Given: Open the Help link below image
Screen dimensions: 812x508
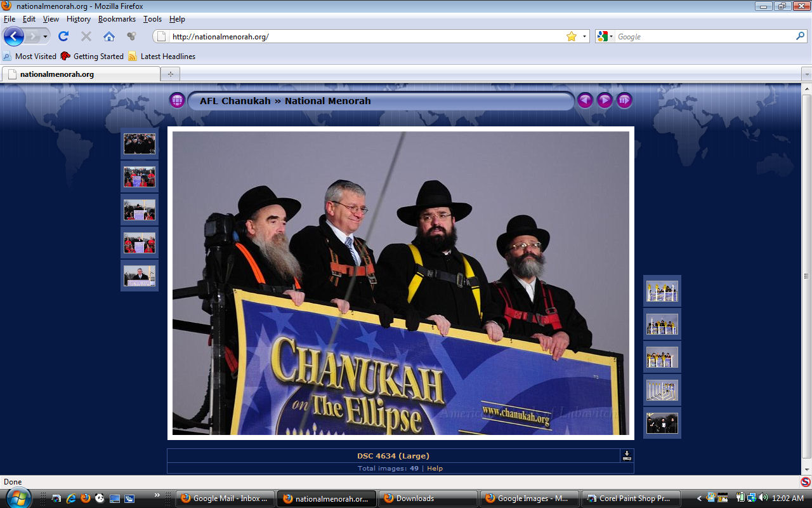Looking at the screenshot, I should coord(435,468).
